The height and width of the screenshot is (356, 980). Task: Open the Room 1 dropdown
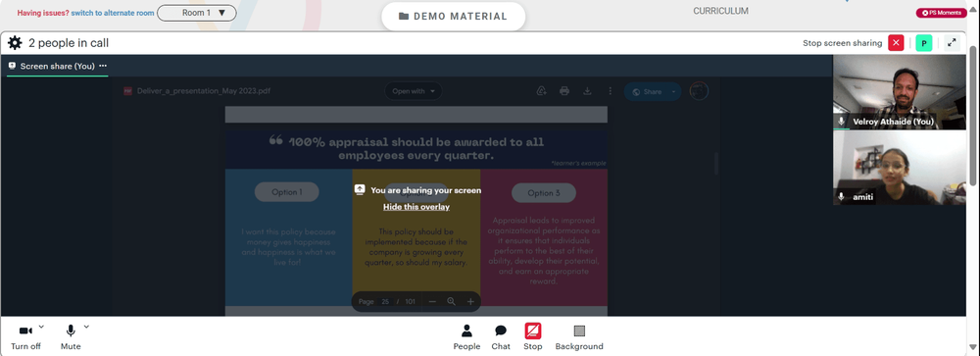point(197,13)
